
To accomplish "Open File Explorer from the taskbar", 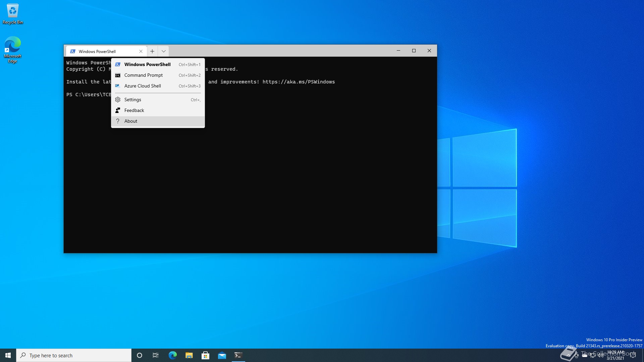I will pyautogui.click(x=189, y=355).
